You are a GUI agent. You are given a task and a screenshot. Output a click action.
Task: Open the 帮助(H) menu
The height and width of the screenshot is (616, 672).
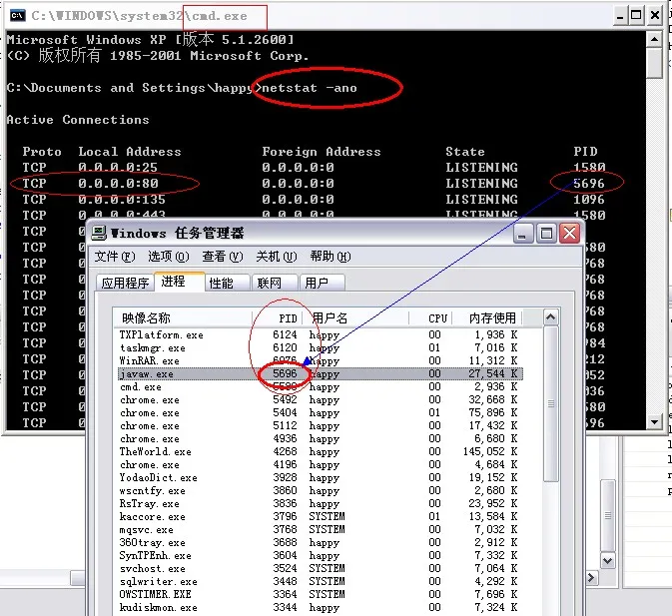[x=330, y=257]
